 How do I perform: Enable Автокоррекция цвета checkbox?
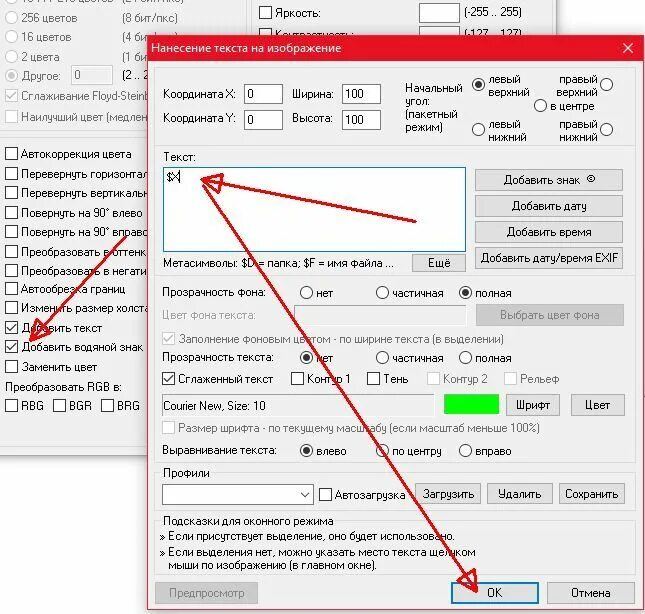click(x=11, y=154)
